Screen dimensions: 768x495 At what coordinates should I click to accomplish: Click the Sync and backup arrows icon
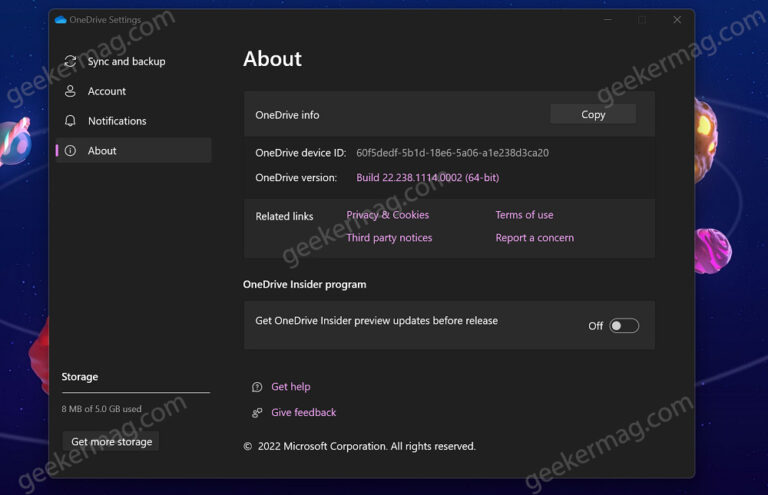tap(70, 61)
